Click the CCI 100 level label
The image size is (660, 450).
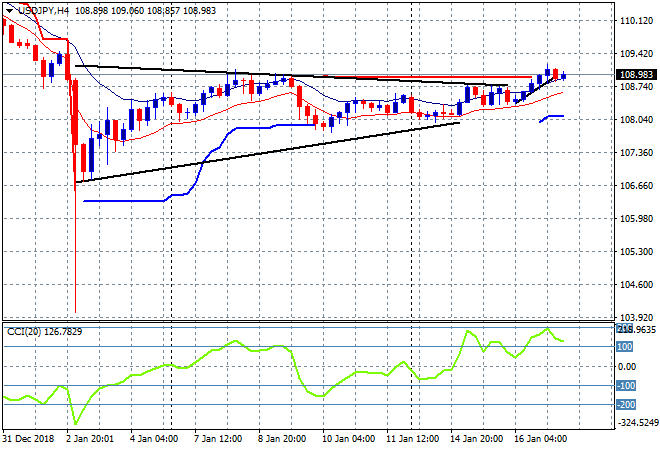(x=625, y=346)
